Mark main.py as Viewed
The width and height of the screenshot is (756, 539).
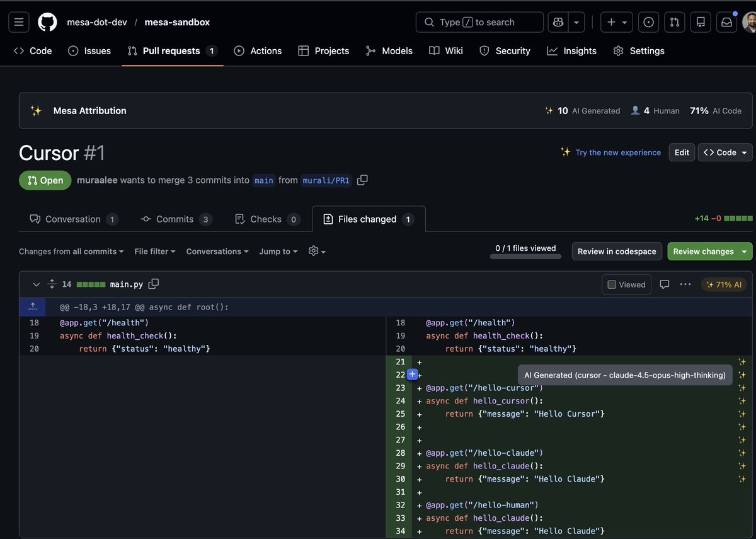coord(626,285)
